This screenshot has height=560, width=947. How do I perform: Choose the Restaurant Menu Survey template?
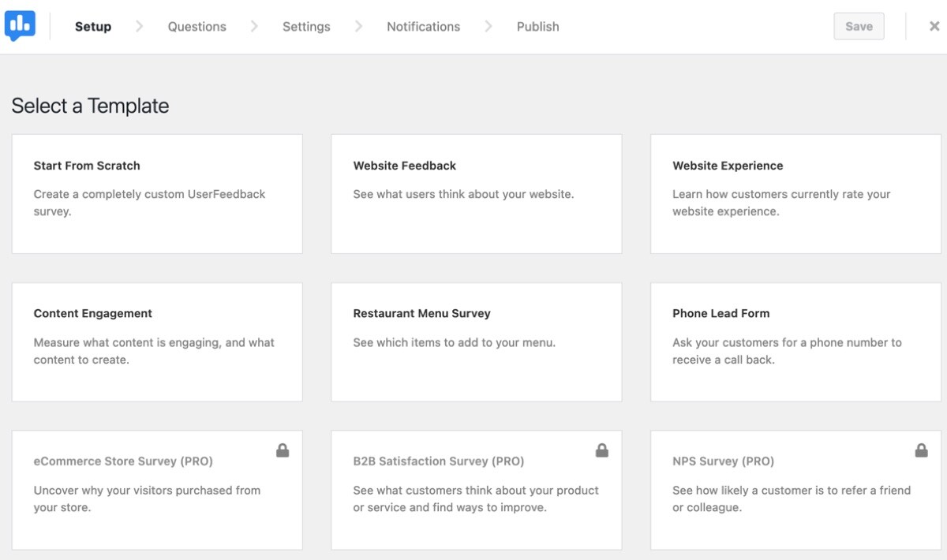pos(477,341)
